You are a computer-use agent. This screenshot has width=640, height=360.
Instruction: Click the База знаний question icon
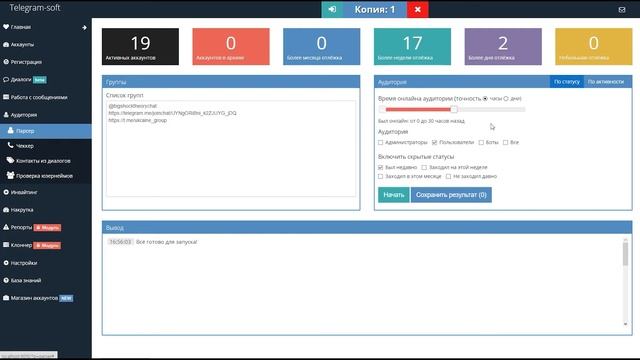click(6, 280)
